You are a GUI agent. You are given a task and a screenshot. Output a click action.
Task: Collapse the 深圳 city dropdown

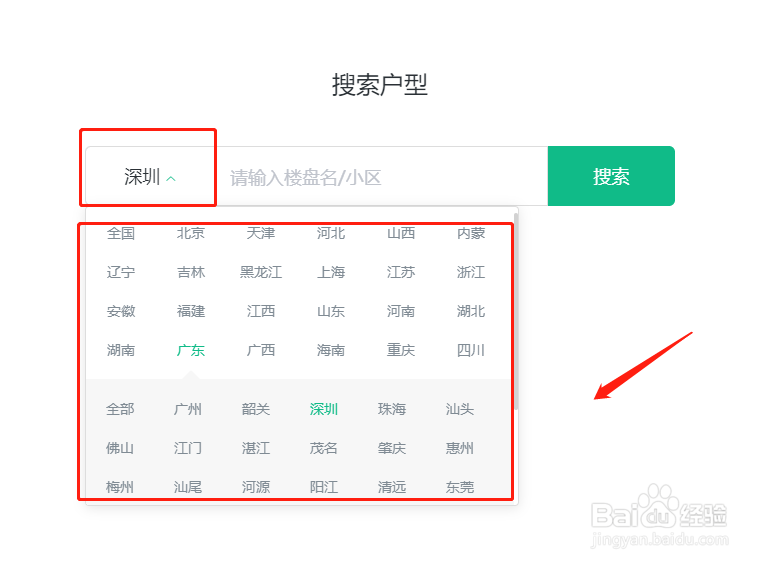click(149, 177)
